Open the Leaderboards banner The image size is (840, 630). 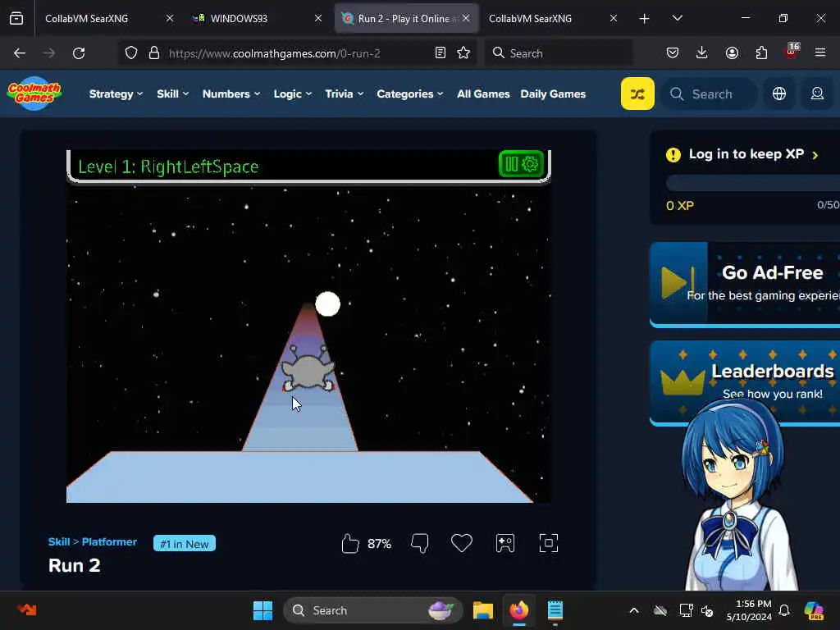745,382
